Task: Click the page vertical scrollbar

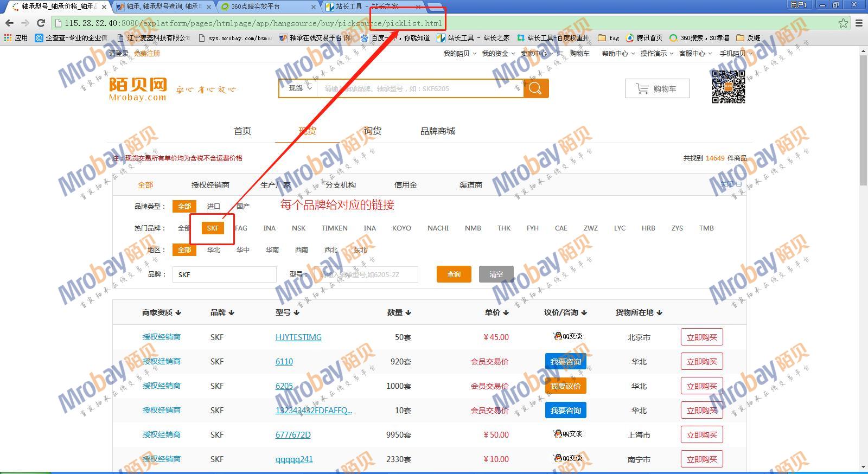Action: point(863,119)
